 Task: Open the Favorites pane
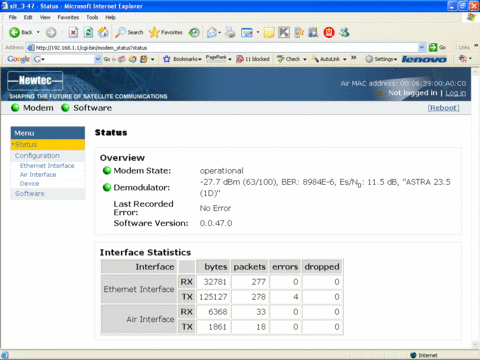point(166,32)
